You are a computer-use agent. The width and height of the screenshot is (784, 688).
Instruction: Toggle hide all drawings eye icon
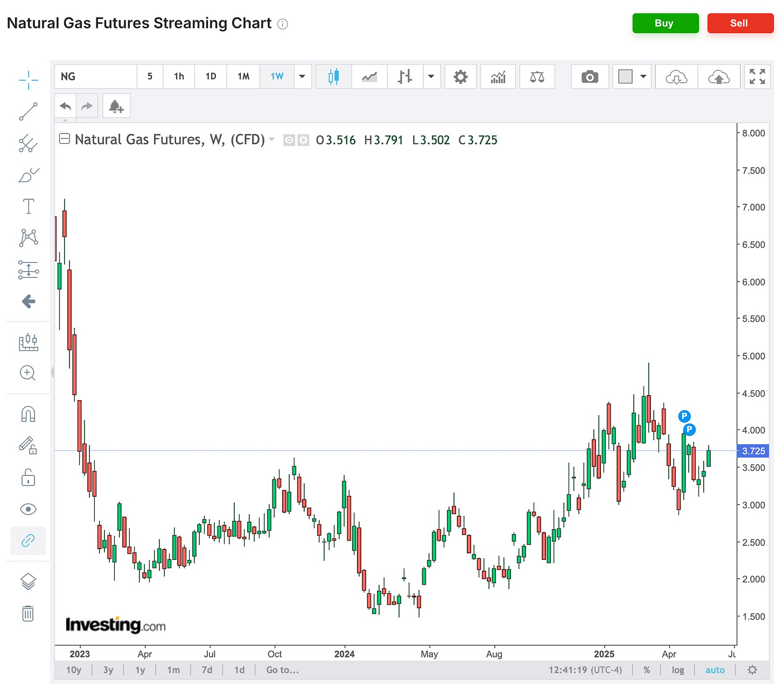(28, 509)
